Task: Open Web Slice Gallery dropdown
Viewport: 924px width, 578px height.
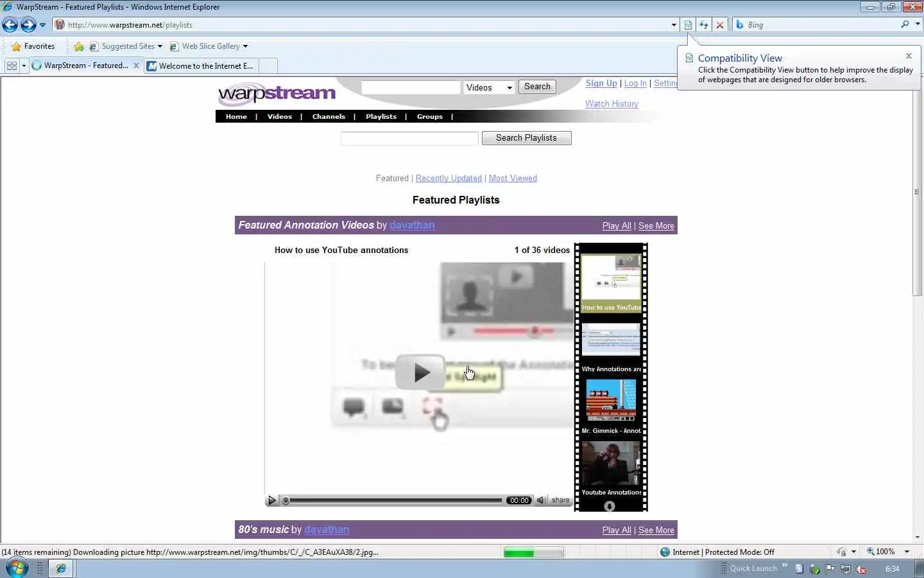Action: click(209, 46)
